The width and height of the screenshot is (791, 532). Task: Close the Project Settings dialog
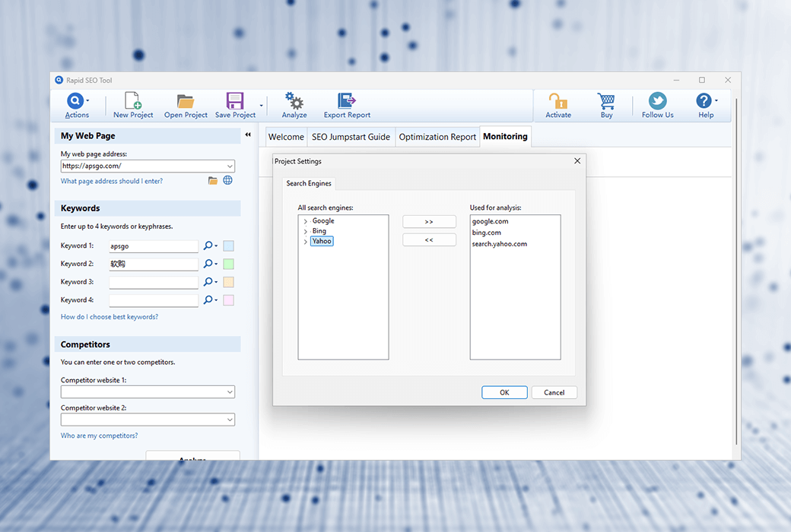pyautogui.click(x=577, y=161)
